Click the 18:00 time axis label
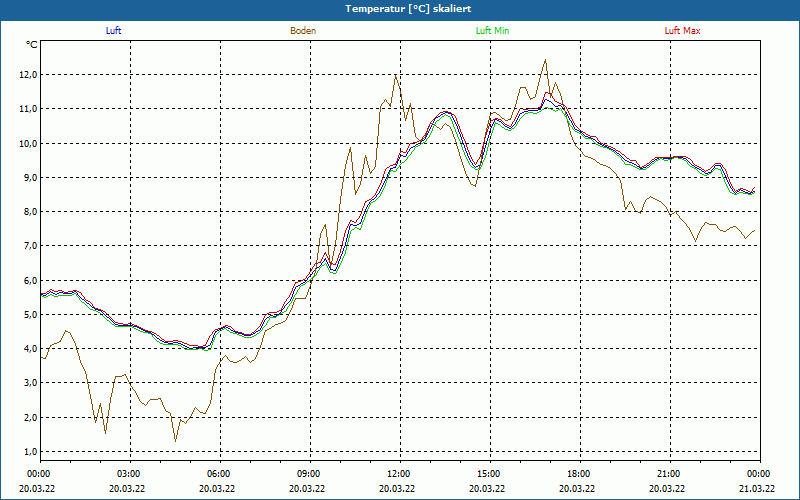Viewport: 800px width, 500px height. click(x=580, y=474)
